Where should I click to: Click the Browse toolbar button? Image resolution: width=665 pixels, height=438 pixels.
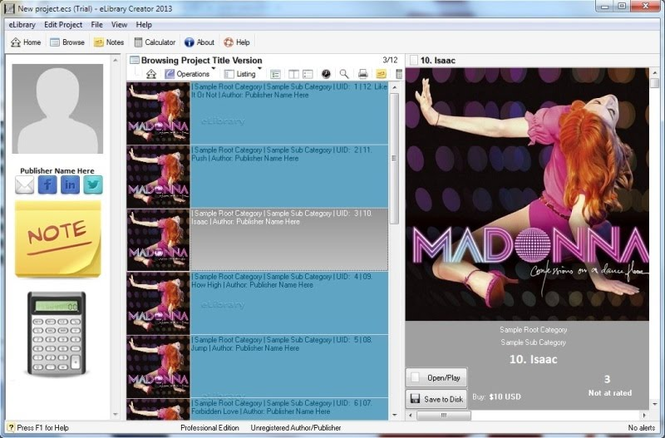[67, 42]
